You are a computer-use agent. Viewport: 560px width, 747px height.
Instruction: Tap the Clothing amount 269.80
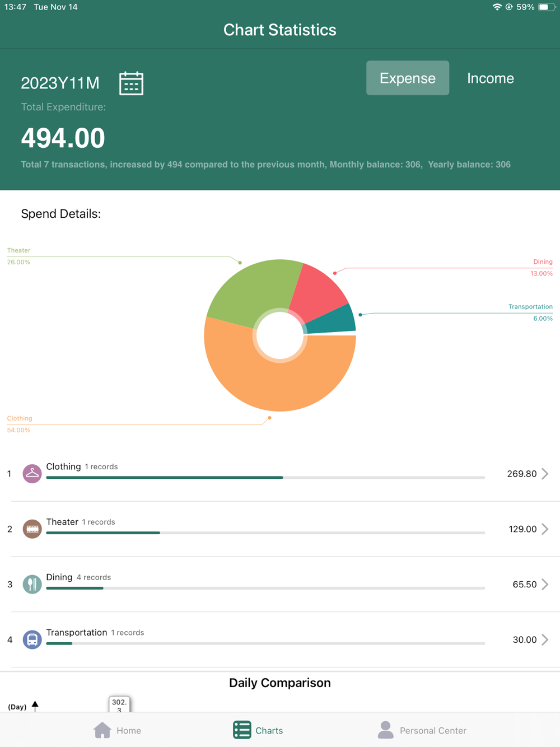click(522, 474)
